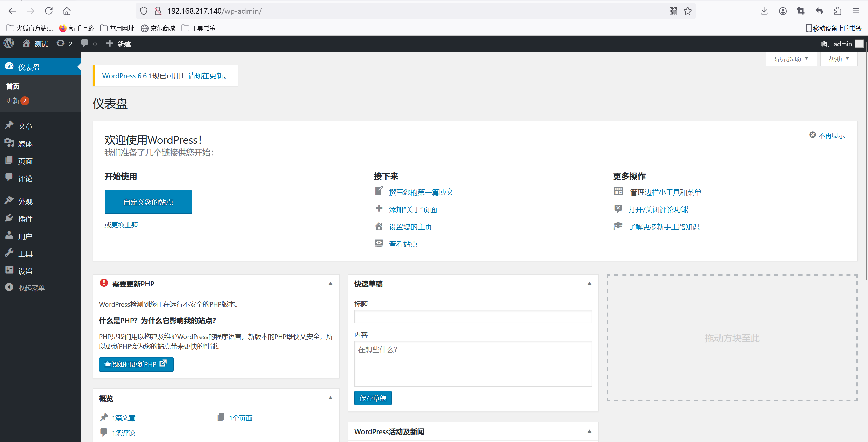
Task: Open the 帮助 help dropdown
Action: coord(839,59)
